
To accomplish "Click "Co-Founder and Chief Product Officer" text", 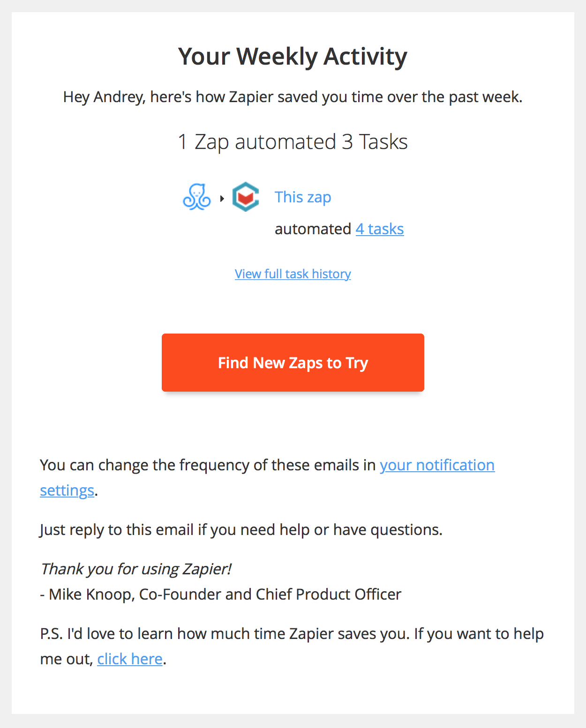I will (x=270, y=594).
